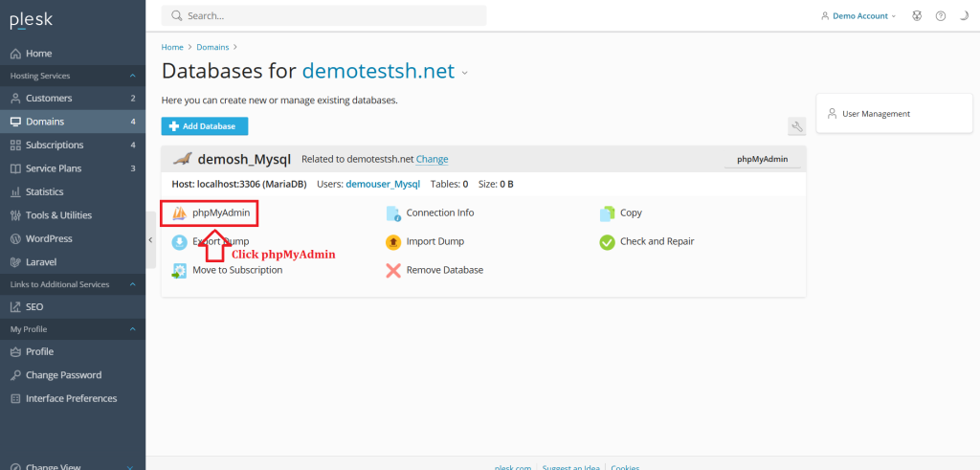Click the Subscriptions grid icon
Screen dimensions: 980x470
(x=15, y=145)
